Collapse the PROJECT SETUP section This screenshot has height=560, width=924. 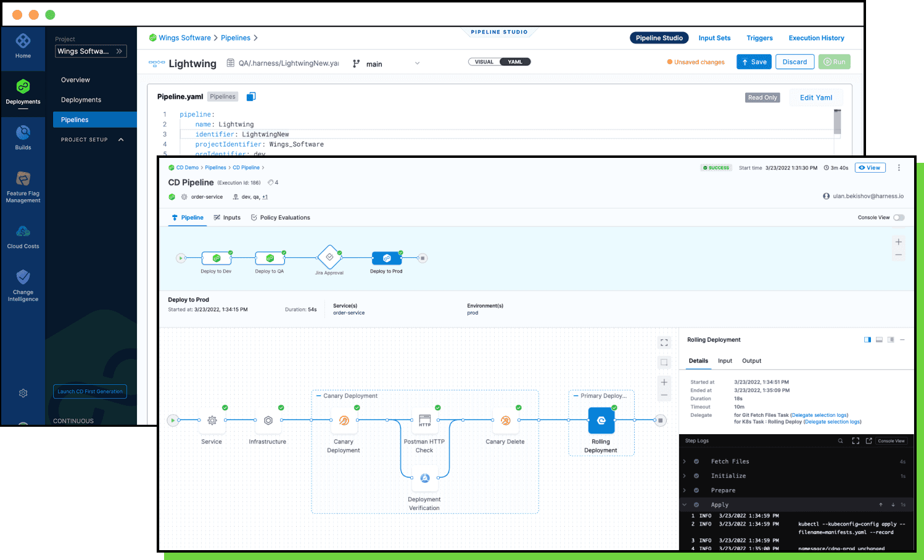pos(121,140)
